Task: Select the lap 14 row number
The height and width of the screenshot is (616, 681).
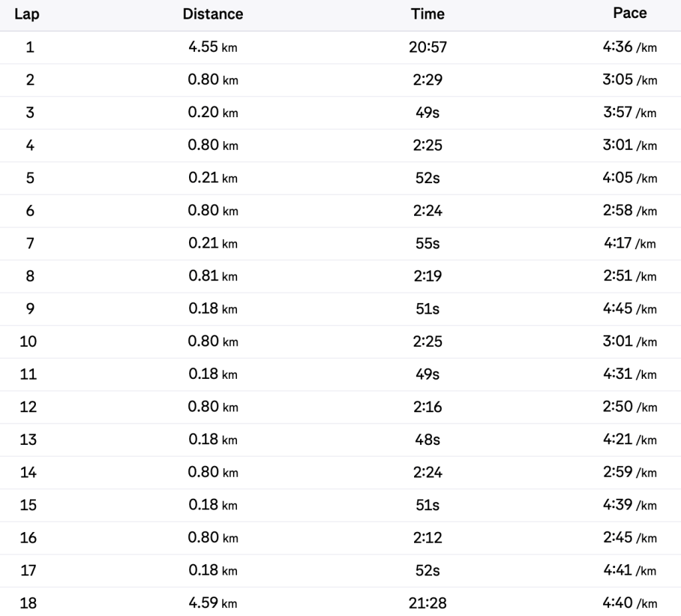Action: [x=30, y=472]
